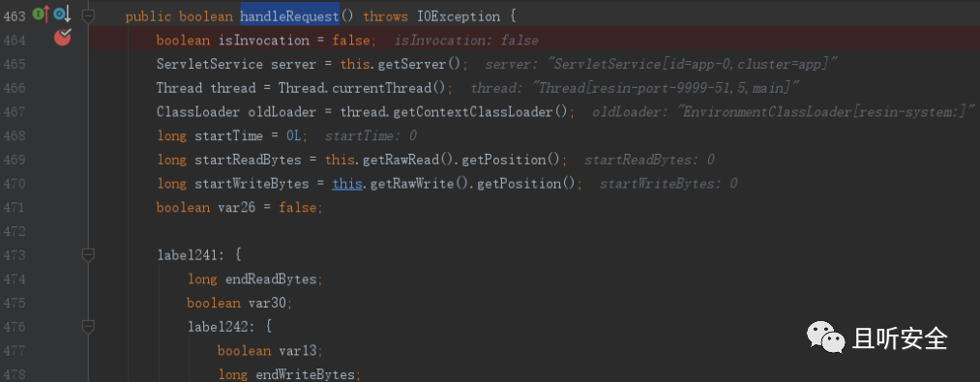Screen dimensions: 980x382
Task: Collapse the label242 block fold marker
Action: [88, 326]
